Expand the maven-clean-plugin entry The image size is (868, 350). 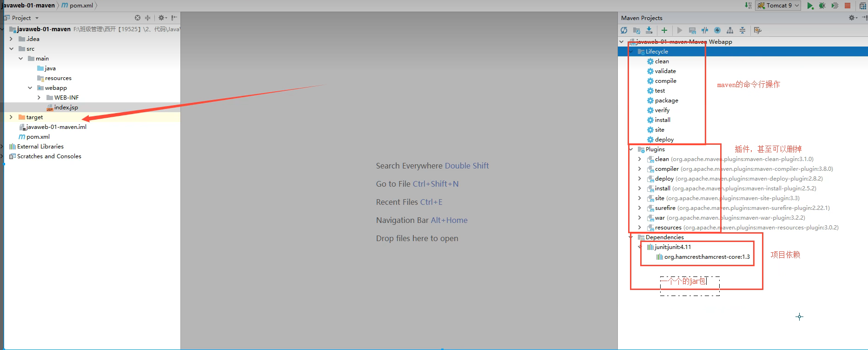(x=640, y=159)
